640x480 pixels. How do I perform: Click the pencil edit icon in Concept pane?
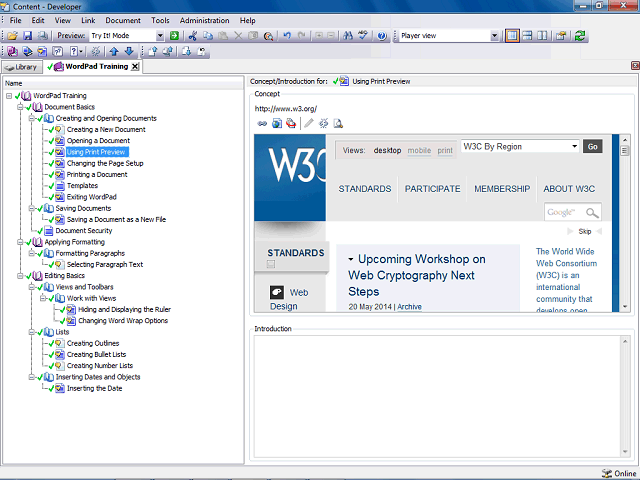(x=309, y=123)
